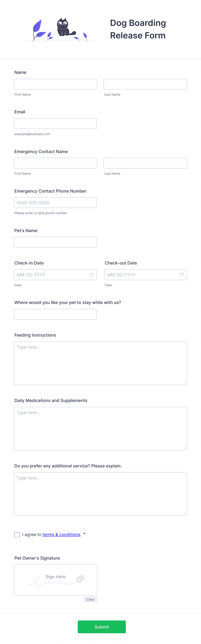Focus the Pet's Name input box
201x644 pixels.
55,242
